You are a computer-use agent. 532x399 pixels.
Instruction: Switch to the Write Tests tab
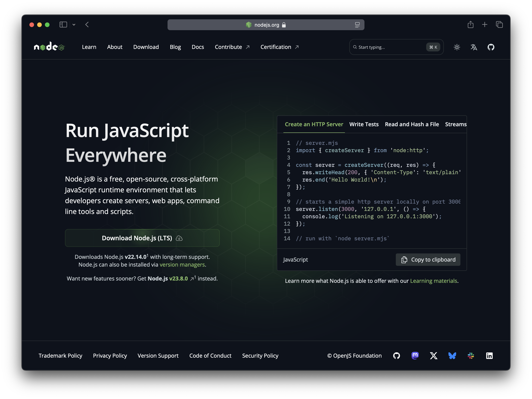coord(364,124)
